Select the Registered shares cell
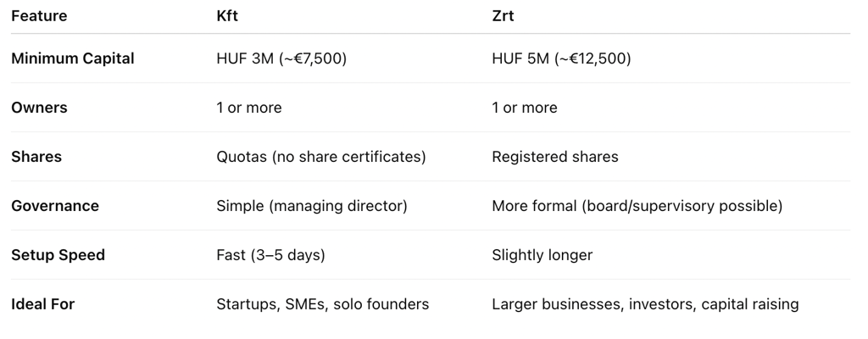The image size is (868, 339). point(555,157)
